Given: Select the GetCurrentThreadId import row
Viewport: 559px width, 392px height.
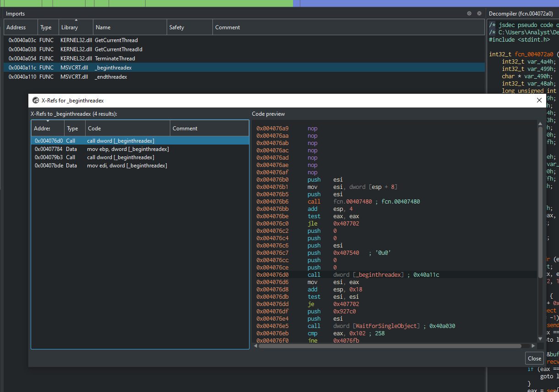Looking at the screenshot, I should tap(244, 49).
